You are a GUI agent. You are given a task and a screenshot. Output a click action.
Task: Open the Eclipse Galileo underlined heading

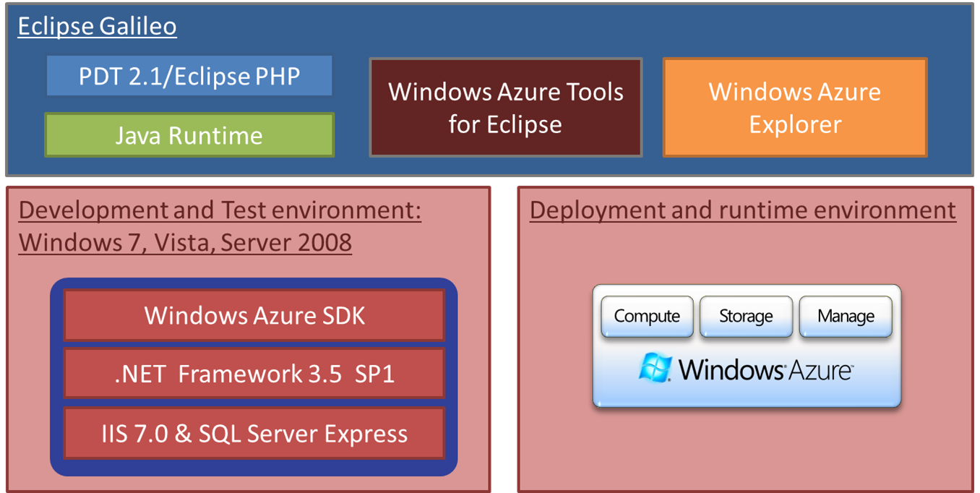[97, 27]
